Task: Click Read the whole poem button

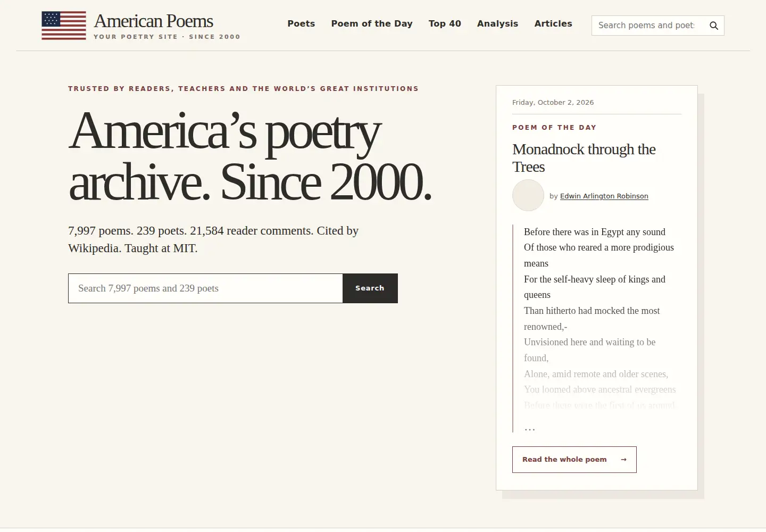Action: pos(574,460)
